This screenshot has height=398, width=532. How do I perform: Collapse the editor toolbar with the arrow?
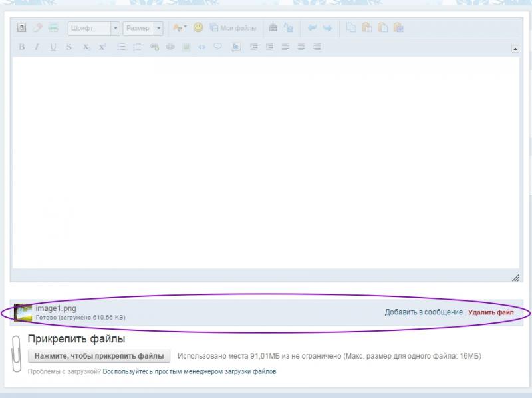[x=515, y=49]
